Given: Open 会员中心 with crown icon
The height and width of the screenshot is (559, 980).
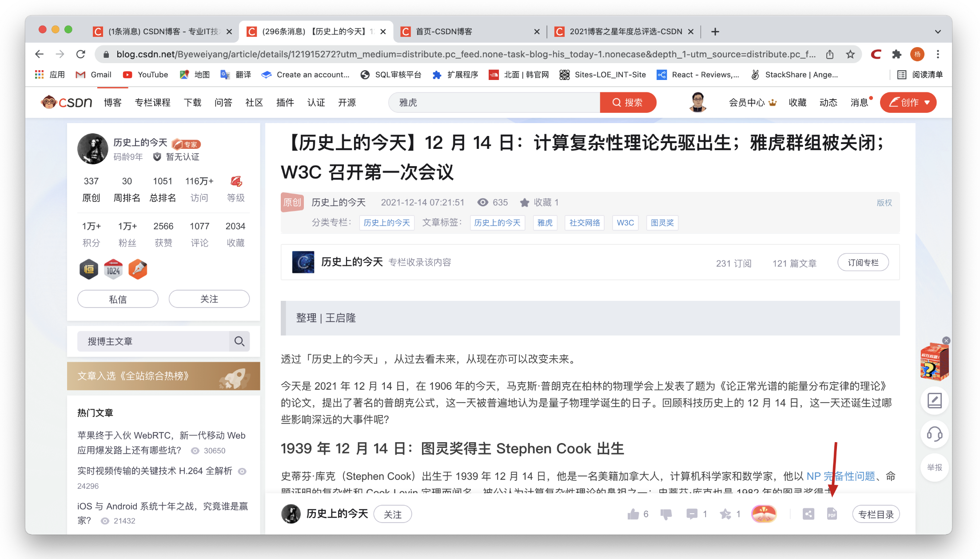Looking at the screenshot, I should (x=753, y=103).
